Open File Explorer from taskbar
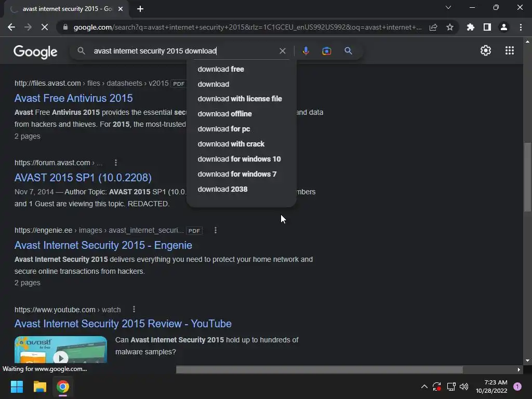 [x=39, y=387]
